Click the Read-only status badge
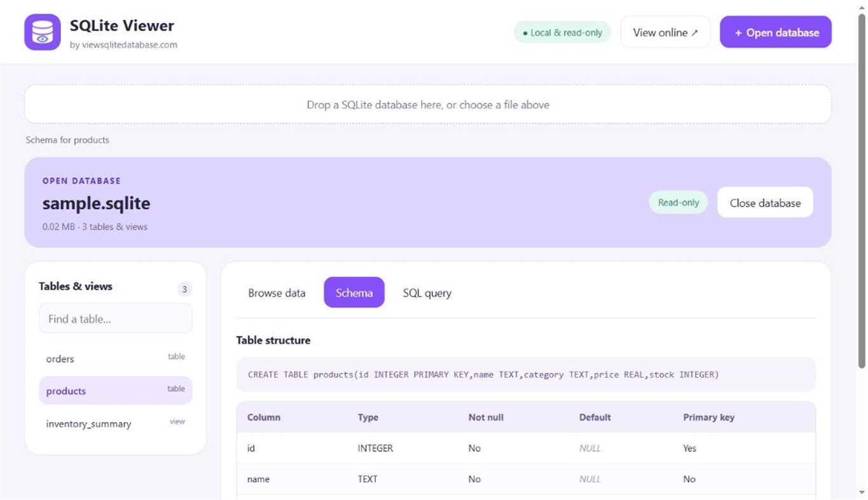 (678, 203)
